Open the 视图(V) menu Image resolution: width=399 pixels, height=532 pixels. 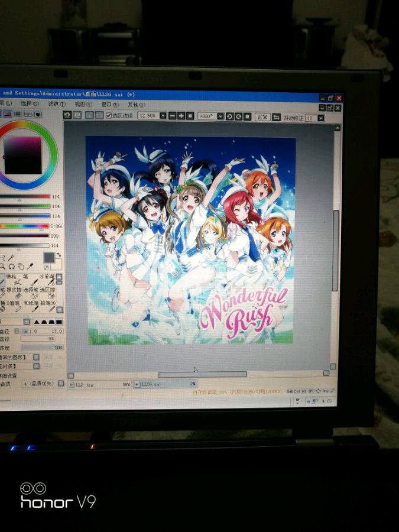coord(83,104)
